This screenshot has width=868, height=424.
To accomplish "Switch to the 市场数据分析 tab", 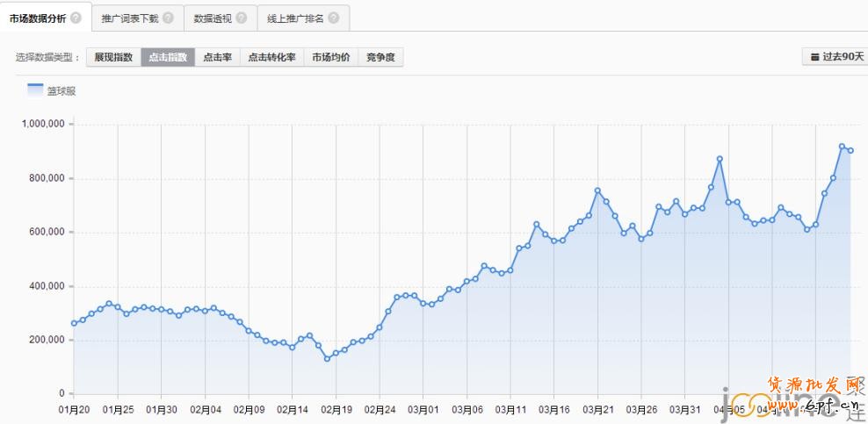I will tap(38, 18).
